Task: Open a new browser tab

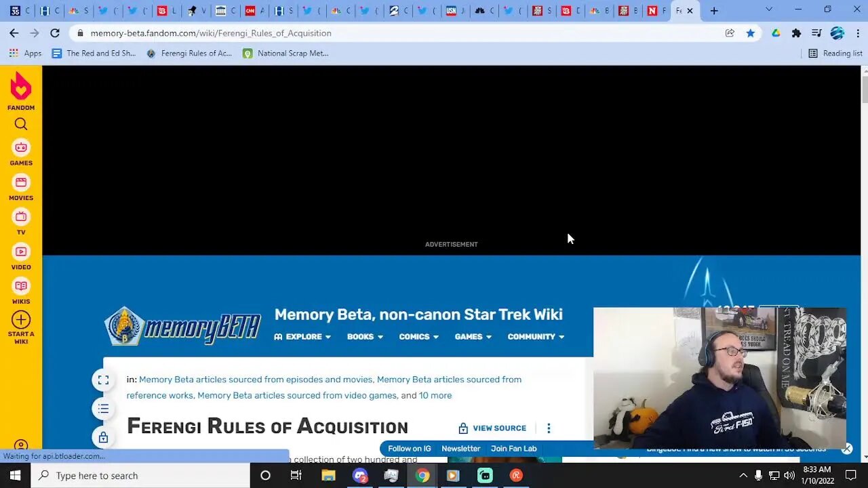Action: [714, 10]
